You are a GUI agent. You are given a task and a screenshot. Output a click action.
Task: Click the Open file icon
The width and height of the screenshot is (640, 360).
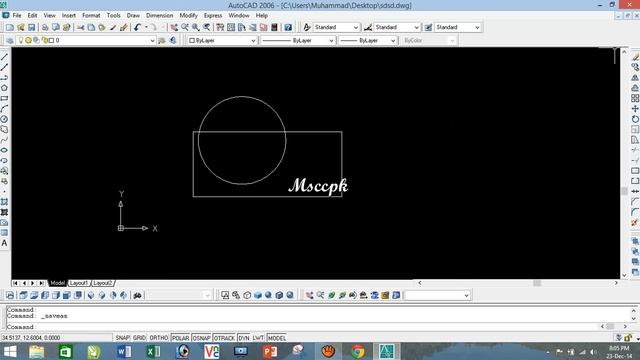(x=20, y=27)
